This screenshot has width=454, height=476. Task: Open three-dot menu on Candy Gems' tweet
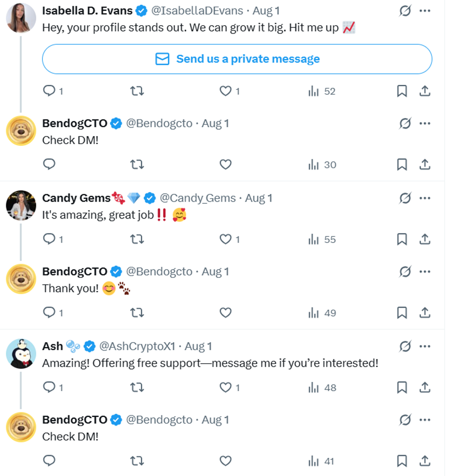click(425, 198)
